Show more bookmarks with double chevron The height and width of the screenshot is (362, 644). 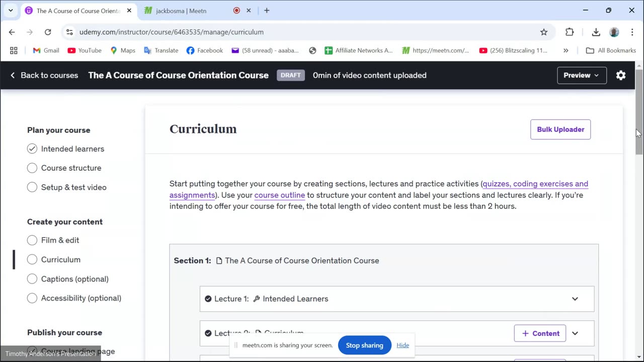click(566, 50)
